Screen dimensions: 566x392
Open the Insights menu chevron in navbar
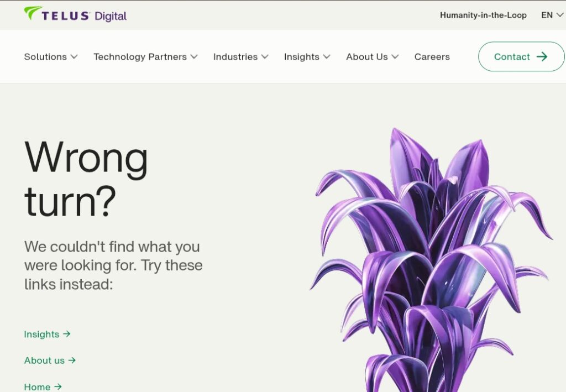(x=327, y=56)
